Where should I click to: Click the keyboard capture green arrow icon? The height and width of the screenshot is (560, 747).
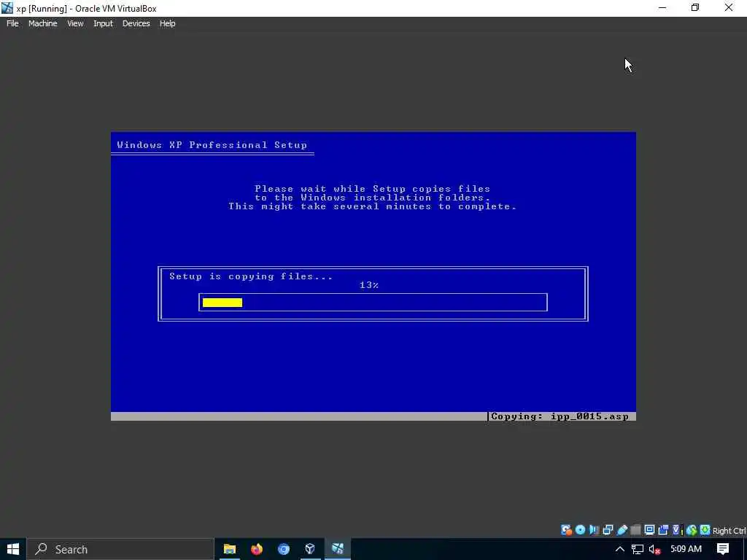tap(705, 530)
